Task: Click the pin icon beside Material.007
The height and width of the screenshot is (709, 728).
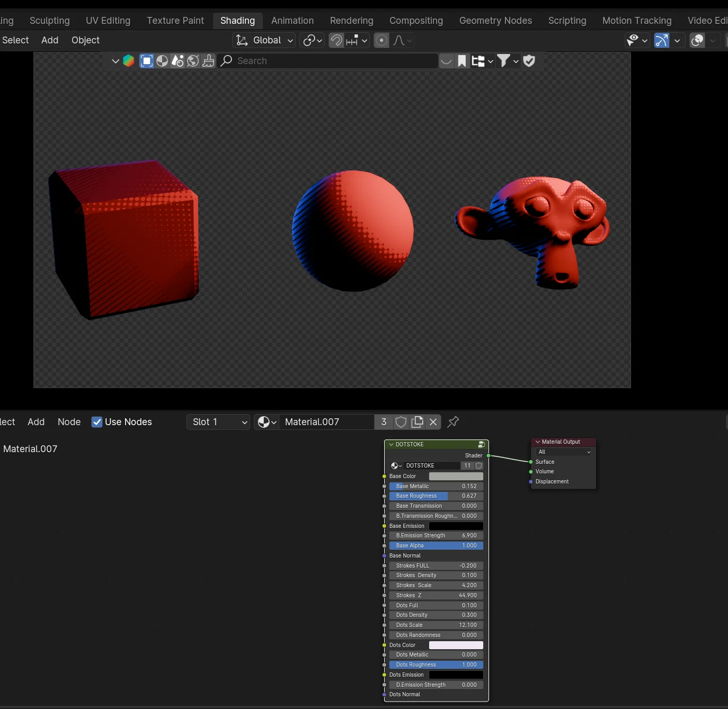Action: pos(453,422)
